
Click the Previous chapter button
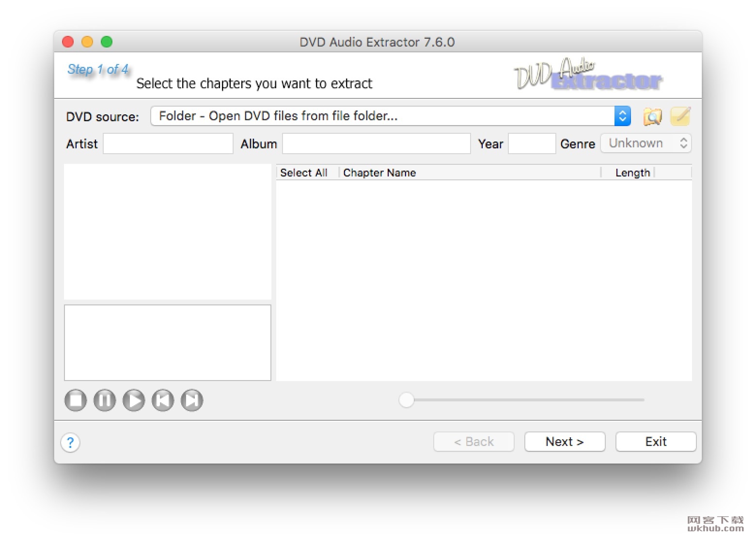(x=163, y=400)
